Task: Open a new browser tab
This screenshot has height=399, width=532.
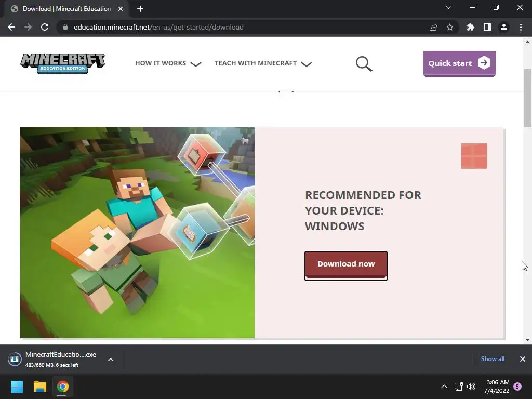Action: (140, 9)
